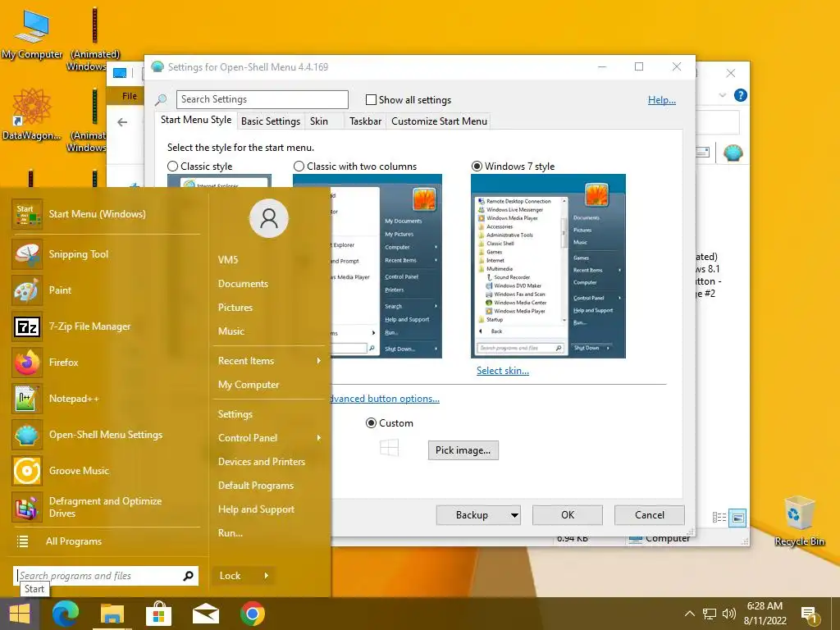This screenshot has width=840, height=630.
Task: Click the Pick image... button
Action: tap(463, 450)
